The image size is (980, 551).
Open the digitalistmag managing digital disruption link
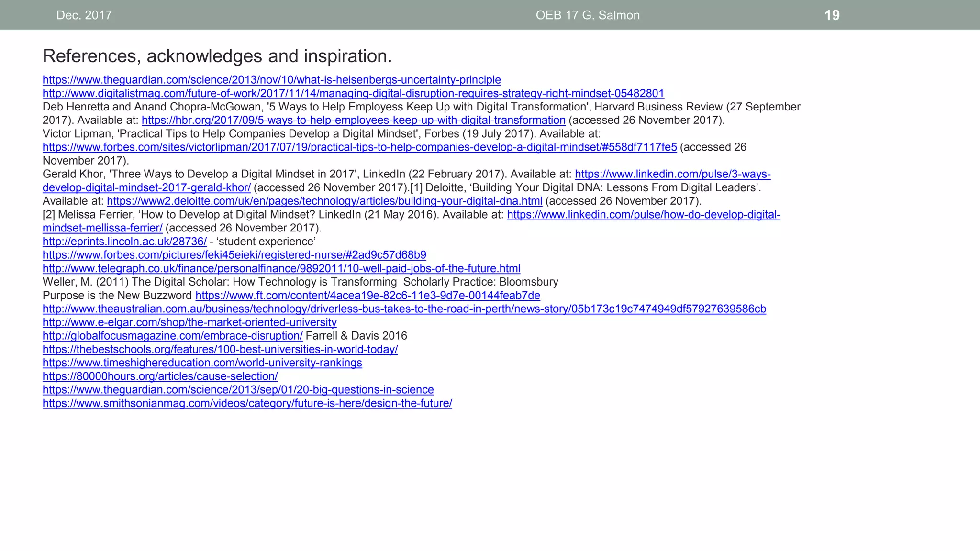[x=353, y=93]
